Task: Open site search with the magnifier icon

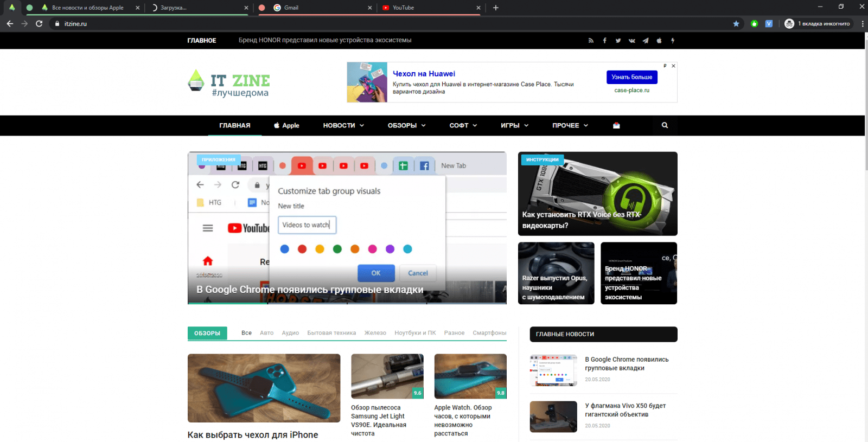Action: (x=665, y=125)
